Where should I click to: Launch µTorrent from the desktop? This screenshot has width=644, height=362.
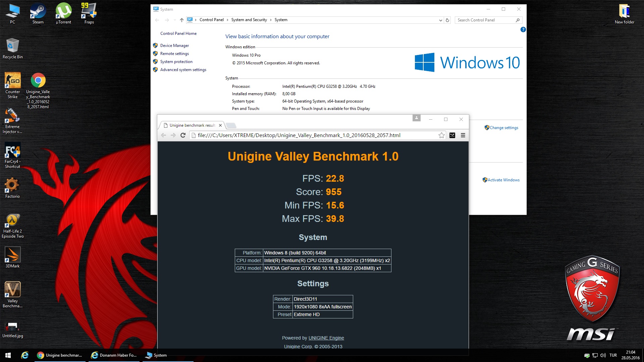63,14
